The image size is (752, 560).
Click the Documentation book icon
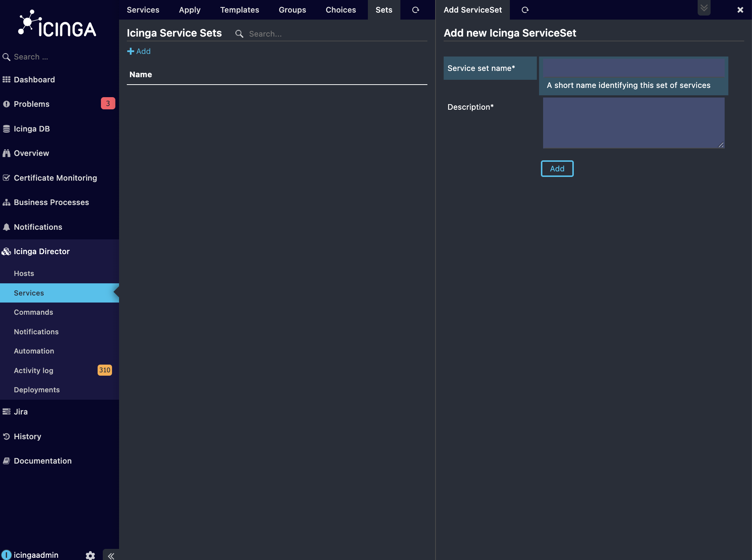(x=6, y=461)
